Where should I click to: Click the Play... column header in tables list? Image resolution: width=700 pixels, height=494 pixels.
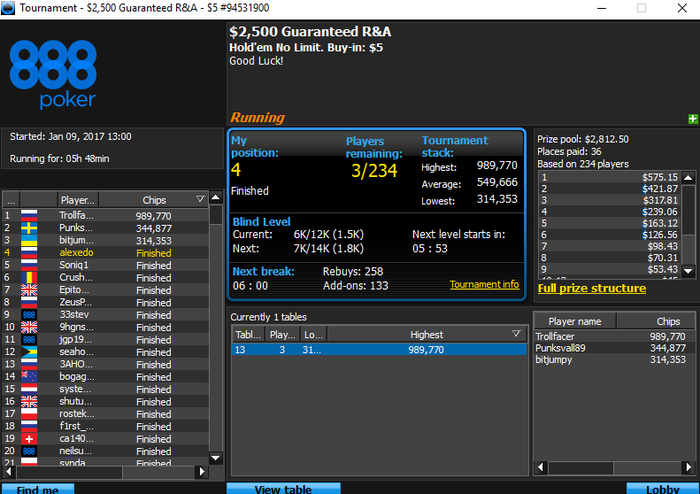click(283, 335)
